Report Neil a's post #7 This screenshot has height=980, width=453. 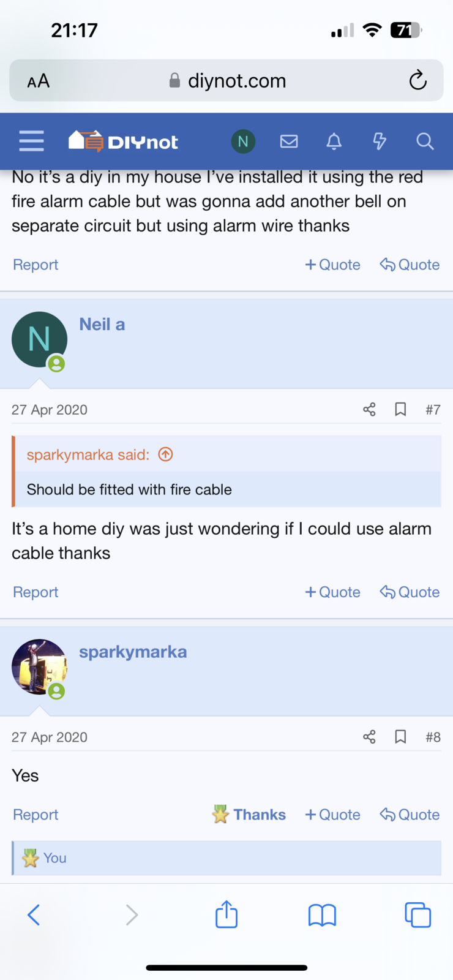tap(36, 592)
